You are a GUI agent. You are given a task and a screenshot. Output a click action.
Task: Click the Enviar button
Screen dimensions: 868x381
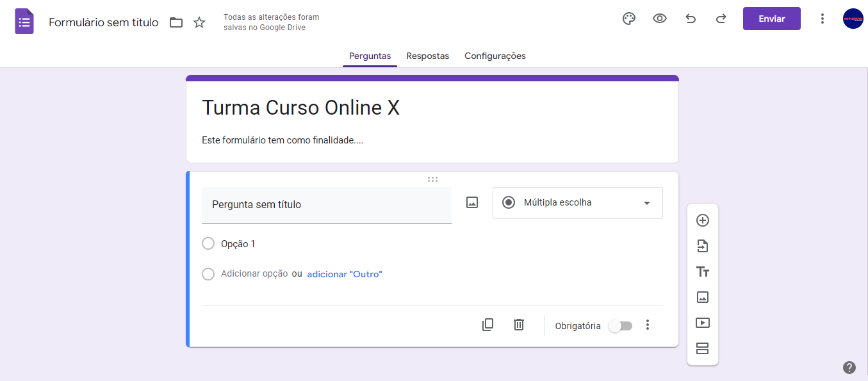tap(771, 19)
